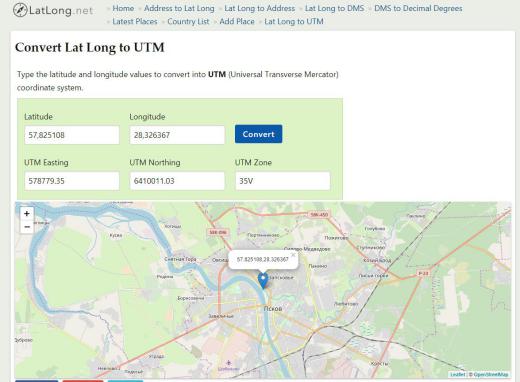
Task: Zoom in the map with plus button
Action: 27,214
